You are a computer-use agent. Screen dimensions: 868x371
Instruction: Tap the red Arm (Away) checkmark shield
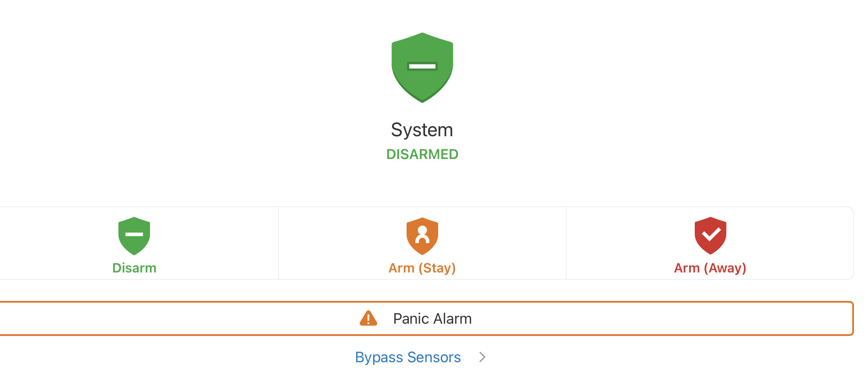click(x=710, y=236)
